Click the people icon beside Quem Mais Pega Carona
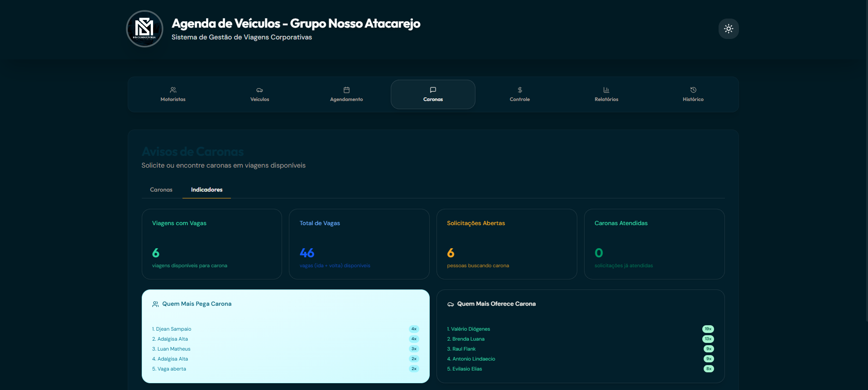The width and height of the screenshot is (868, 390). (155, 304)
